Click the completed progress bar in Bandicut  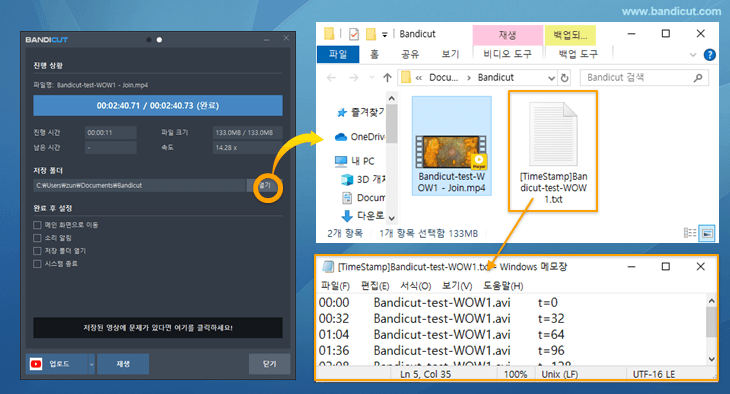pyautogui.click(x=158, y=105)
